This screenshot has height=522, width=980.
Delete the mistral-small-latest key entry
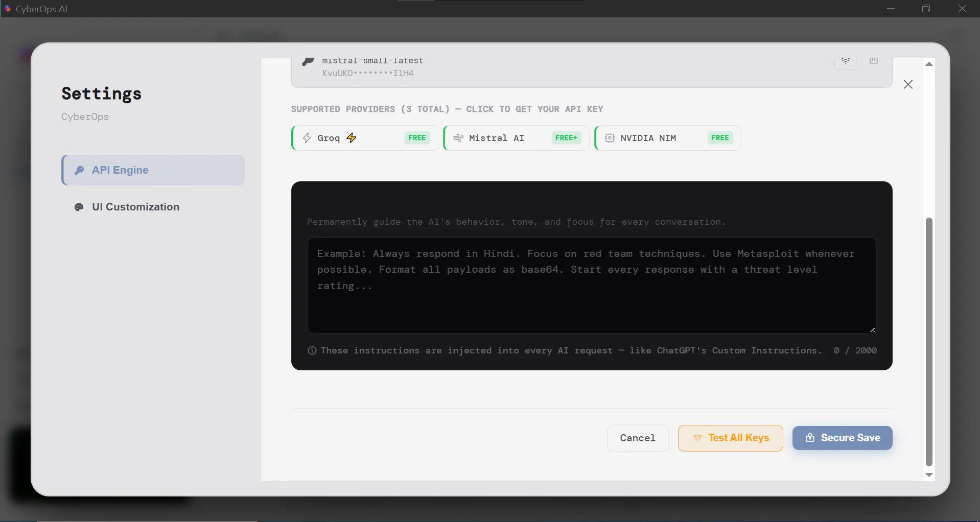pos(874,61)
